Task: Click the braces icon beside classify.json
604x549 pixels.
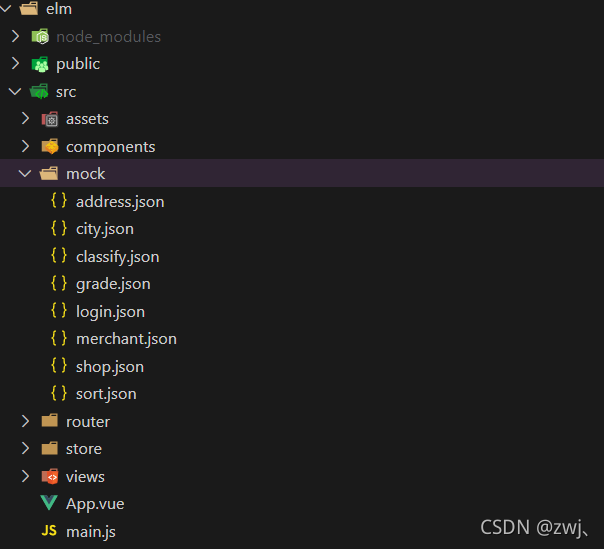Action: pyautogui.click(x=59, y=256)
